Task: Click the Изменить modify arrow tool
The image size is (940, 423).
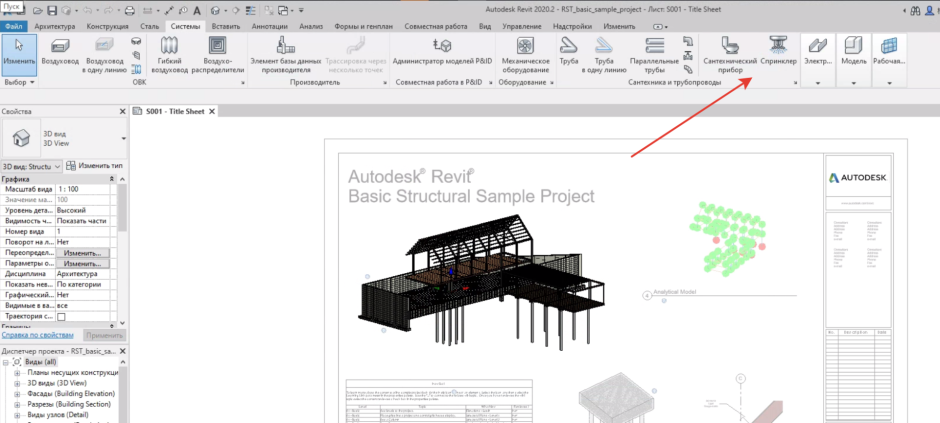Action: tap(20, 53)
